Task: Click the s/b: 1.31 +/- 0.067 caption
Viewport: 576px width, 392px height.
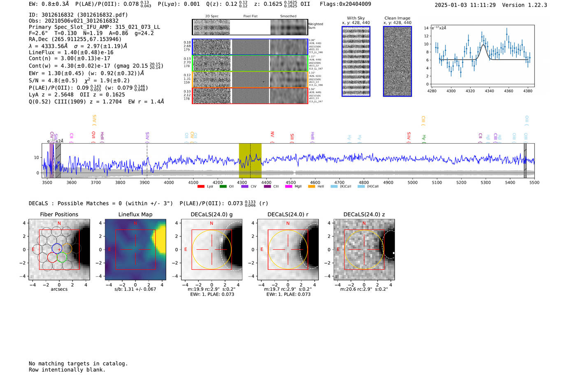Action: coord(135,289)
